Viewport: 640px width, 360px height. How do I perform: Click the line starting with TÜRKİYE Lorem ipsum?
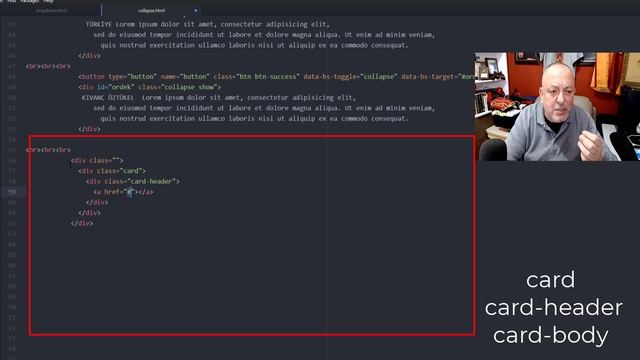(x=207, y=24)
